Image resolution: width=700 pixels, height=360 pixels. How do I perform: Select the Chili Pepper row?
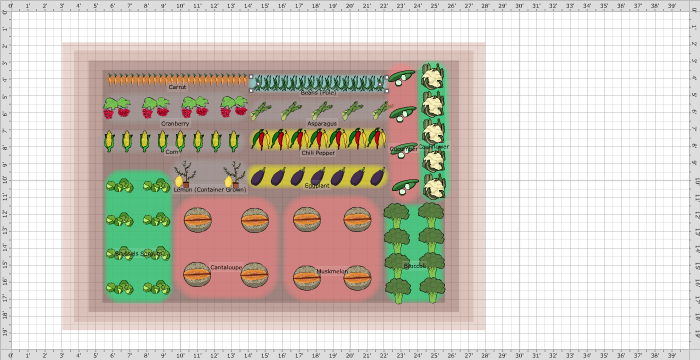pyautogui.click(x=318, y=139)
